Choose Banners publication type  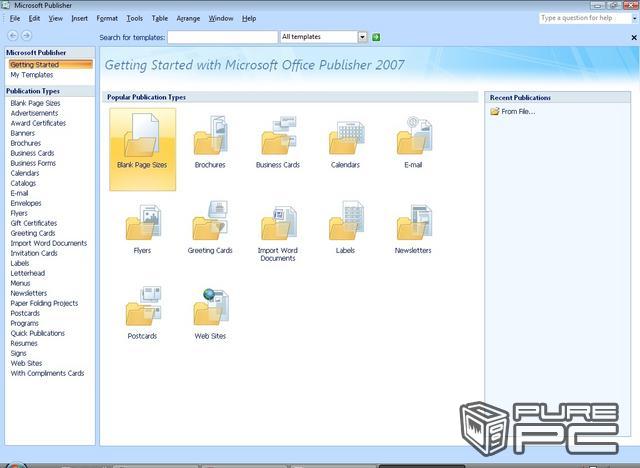[22, 133]
